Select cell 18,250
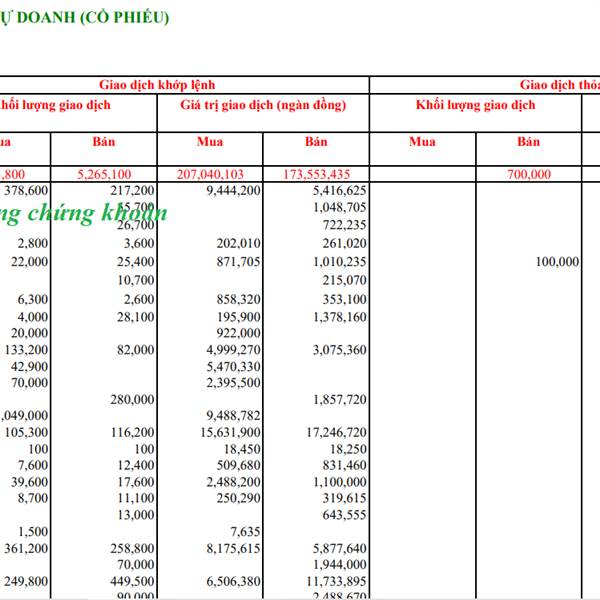Image resolution: width=600 pixels, height=600 pixels. coord(349,449)
